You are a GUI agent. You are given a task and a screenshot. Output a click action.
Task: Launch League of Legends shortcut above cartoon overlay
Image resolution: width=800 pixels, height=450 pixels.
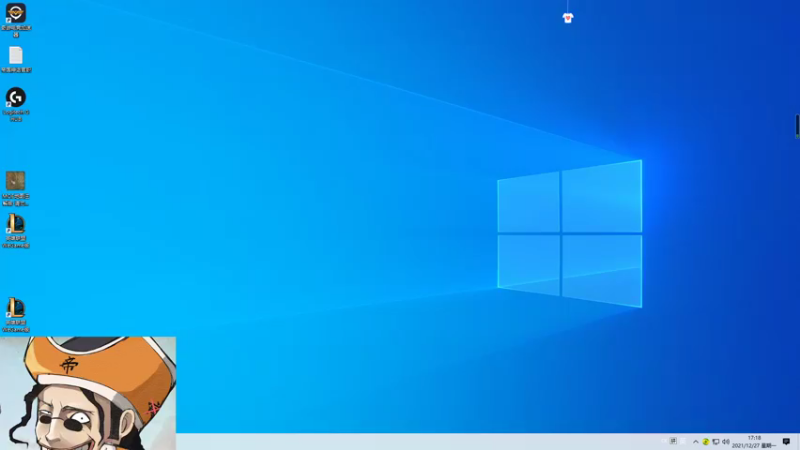pyautogui.click(x=16, y=315)
